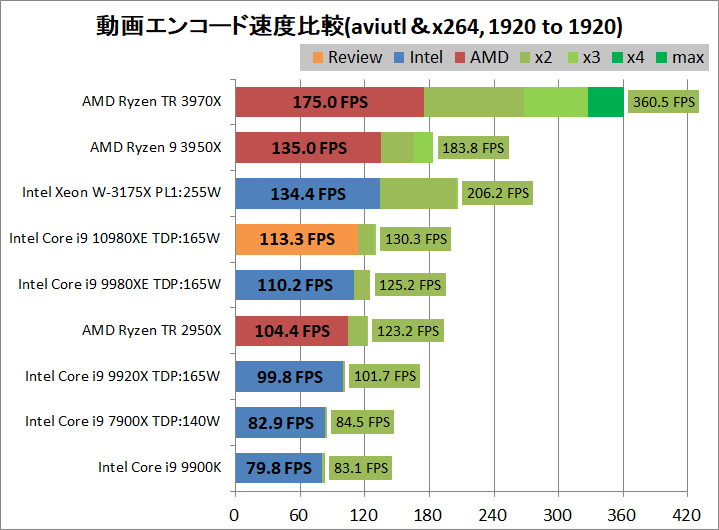Click the Intel Core i9 9980XE label
Image resolution: width=719 pixels, height=530 pixels.
(119, 284)
